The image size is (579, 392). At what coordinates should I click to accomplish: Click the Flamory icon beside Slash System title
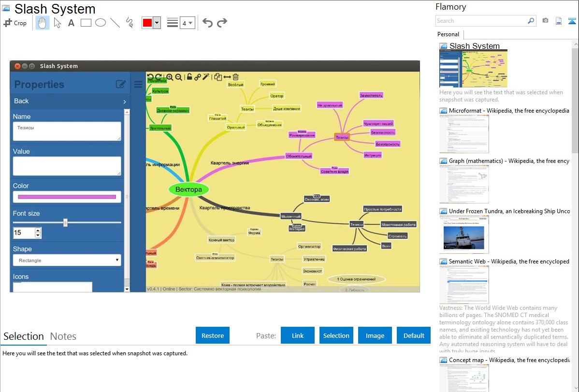tap(6, 9)
